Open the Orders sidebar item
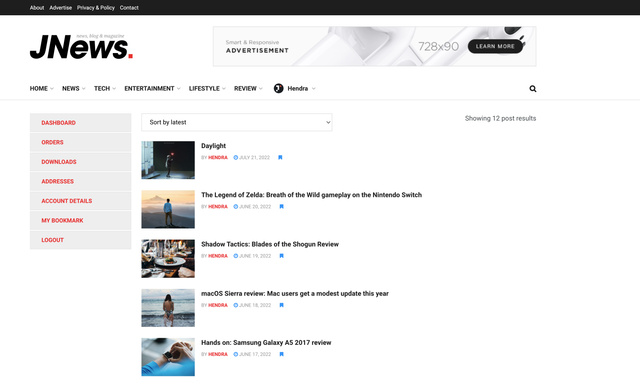The height and width of the screenshot is (385, 640). pyautogui.click(x=80, y=142)
